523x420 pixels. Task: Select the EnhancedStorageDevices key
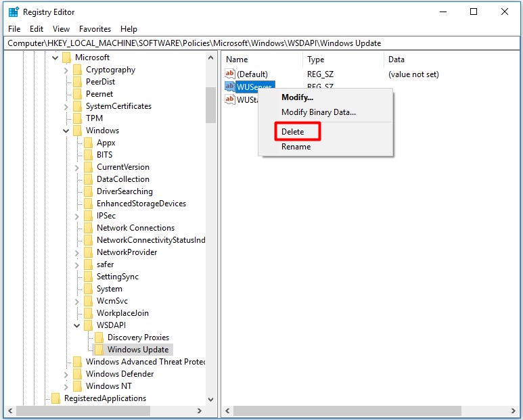(x=141, y=204)
